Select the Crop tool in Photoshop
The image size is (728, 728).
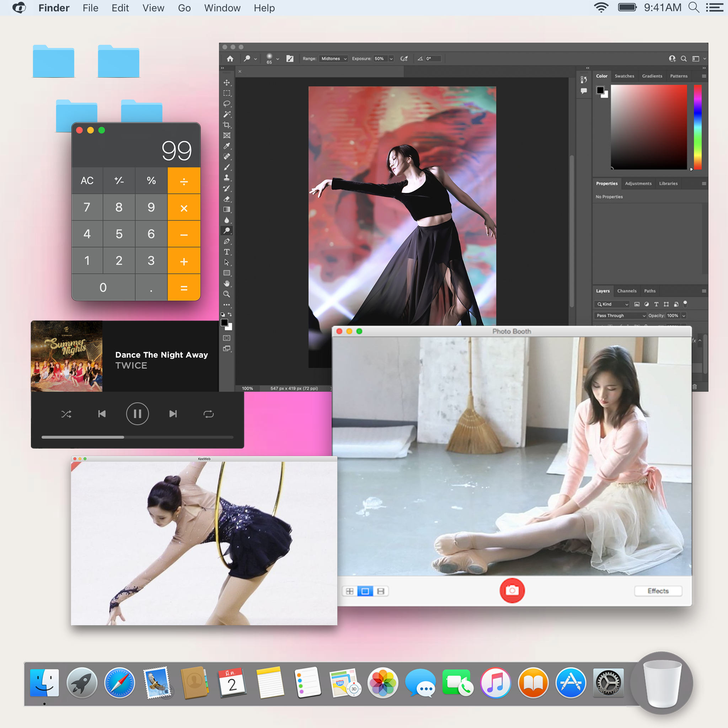click(226, 125)
